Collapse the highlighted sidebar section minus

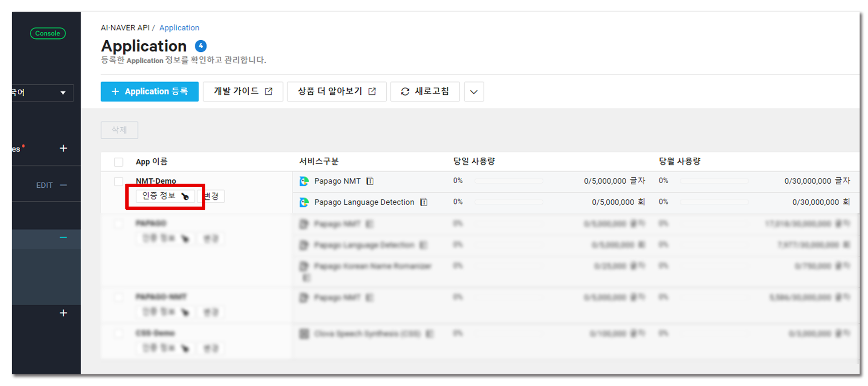(x=64, y=237)
